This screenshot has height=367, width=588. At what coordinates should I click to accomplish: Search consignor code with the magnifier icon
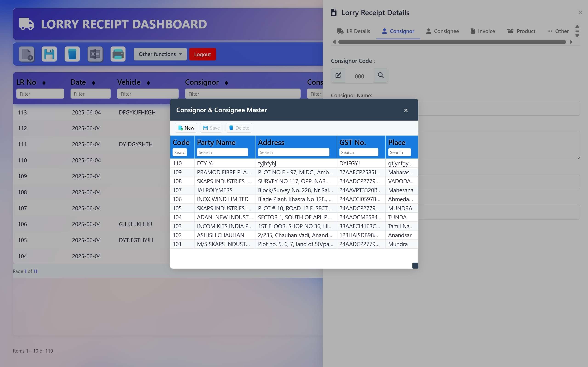click(381, 75)
